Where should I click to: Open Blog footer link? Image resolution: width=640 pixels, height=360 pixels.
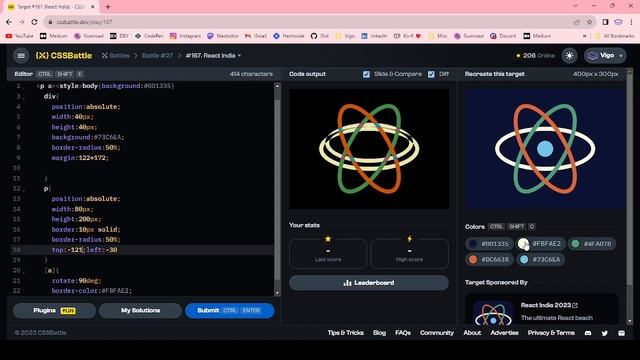(379, 333)
